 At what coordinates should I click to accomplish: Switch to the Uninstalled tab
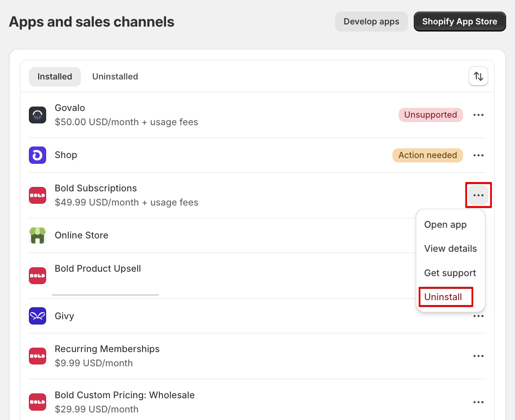pos(115,76)
